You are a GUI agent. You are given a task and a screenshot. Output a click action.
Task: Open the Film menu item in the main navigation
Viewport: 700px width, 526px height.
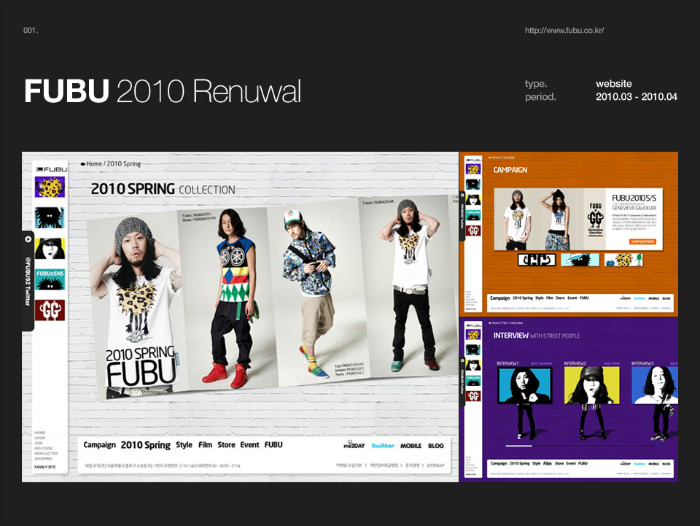[x=205, y=445]
